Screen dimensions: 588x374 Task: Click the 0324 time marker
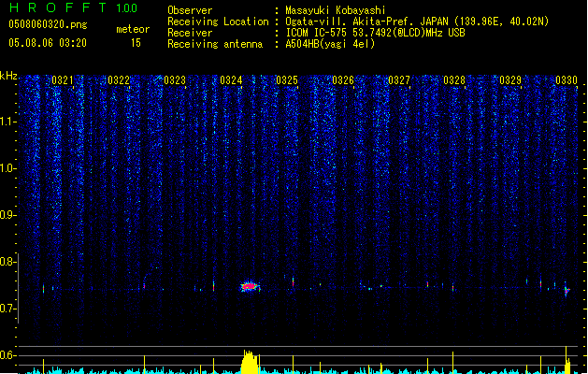(x=231, y=80)
